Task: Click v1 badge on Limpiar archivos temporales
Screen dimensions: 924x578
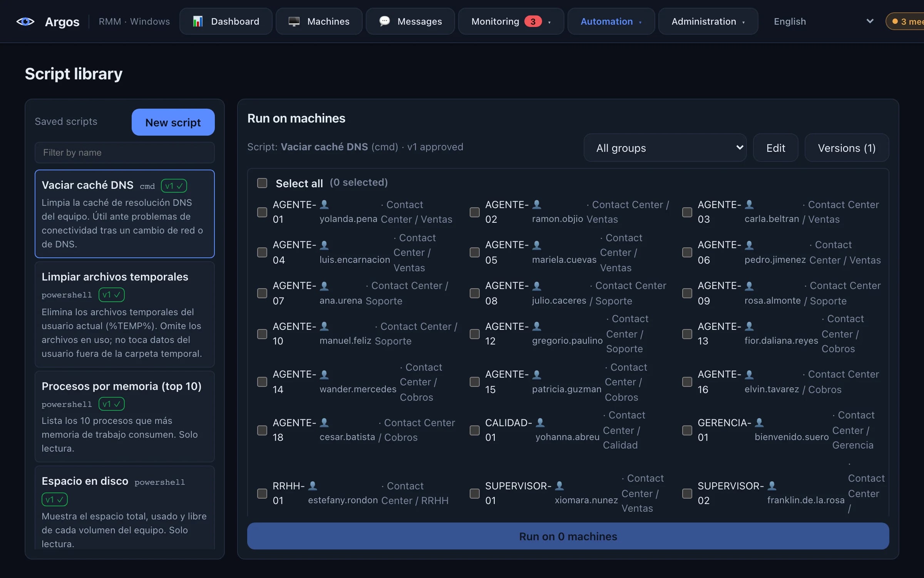Action: pyautogui.click(x=112, y=295)
